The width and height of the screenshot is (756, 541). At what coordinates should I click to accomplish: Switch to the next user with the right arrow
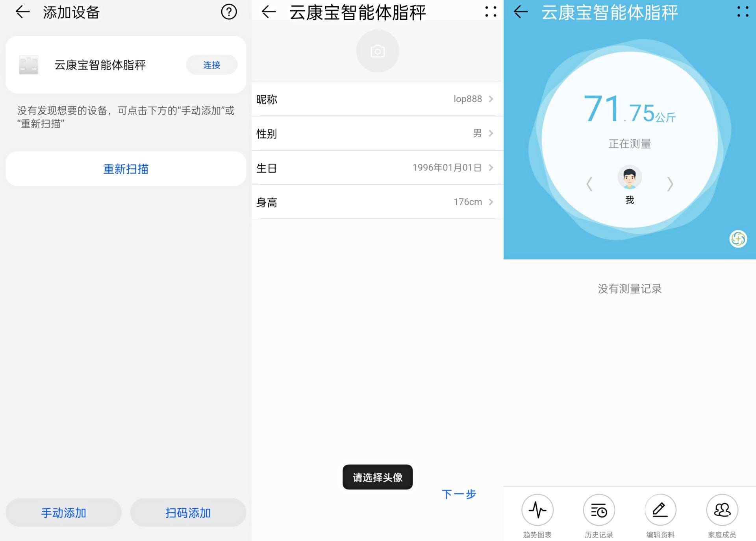(x=670, y=184)
